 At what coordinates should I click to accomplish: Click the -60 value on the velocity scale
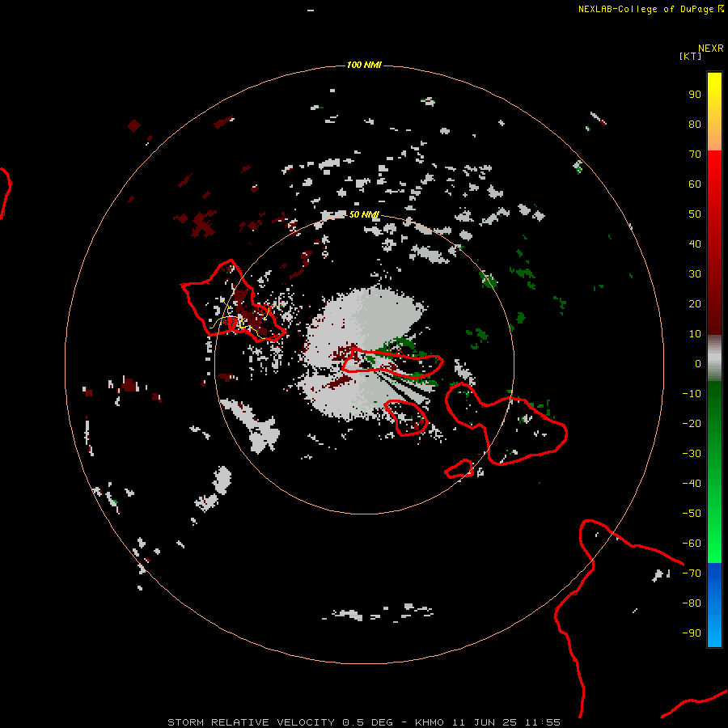[x=692, y=544]
